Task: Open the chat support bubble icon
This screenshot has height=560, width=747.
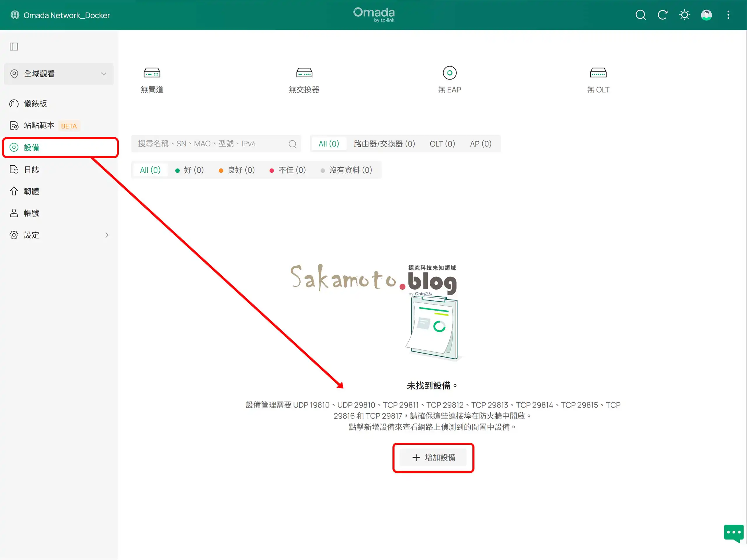Action: pos(733,533)
